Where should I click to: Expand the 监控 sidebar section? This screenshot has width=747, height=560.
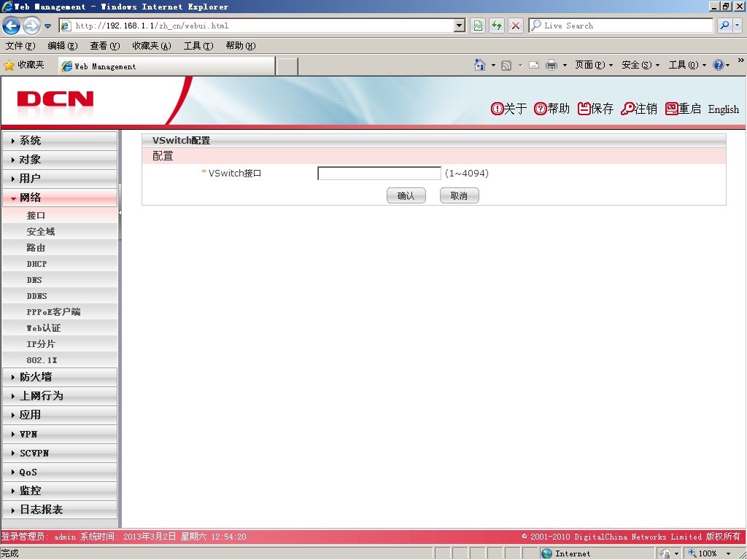[60, 491]
